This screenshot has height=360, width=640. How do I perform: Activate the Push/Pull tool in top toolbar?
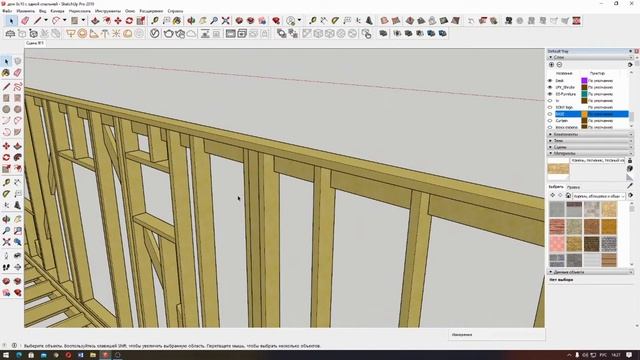point(95,20)
